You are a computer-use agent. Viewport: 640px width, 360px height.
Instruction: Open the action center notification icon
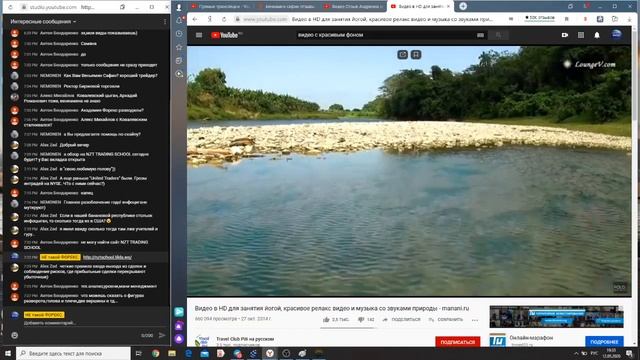point(629,353)
